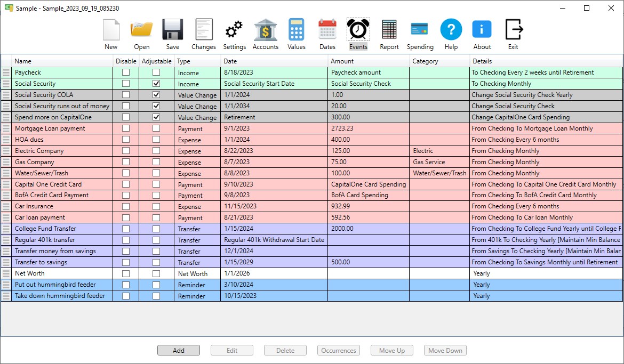Click the row handle for HOA dues

[6, 140]
